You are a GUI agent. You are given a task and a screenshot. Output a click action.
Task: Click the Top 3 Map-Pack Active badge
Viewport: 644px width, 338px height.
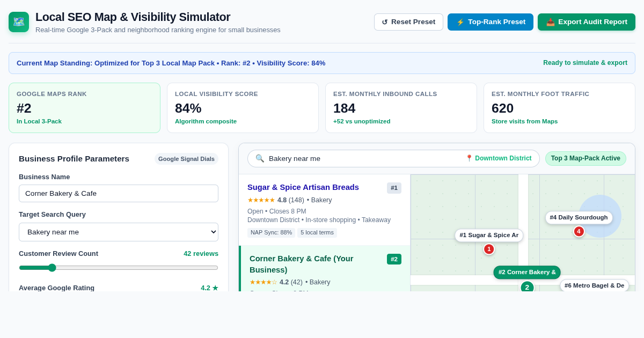coord(586,158)
